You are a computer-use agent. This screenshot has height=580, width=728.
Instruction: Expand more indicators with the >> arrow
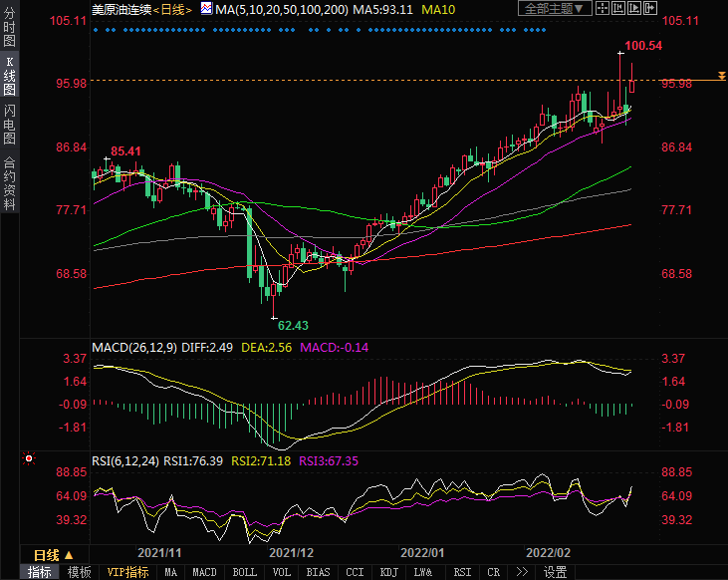click(520, 572)
